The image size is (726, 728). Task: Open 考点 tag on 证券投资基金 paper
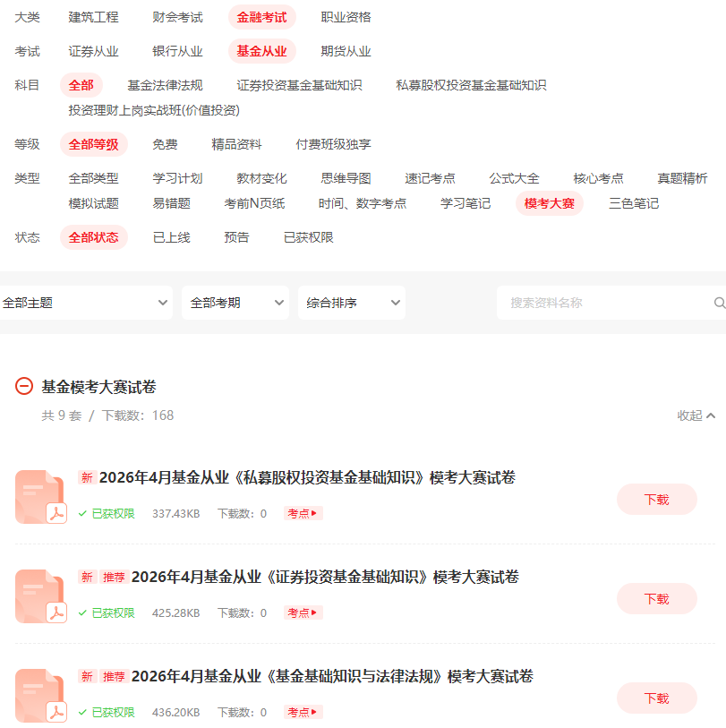(x=303, y=612)
